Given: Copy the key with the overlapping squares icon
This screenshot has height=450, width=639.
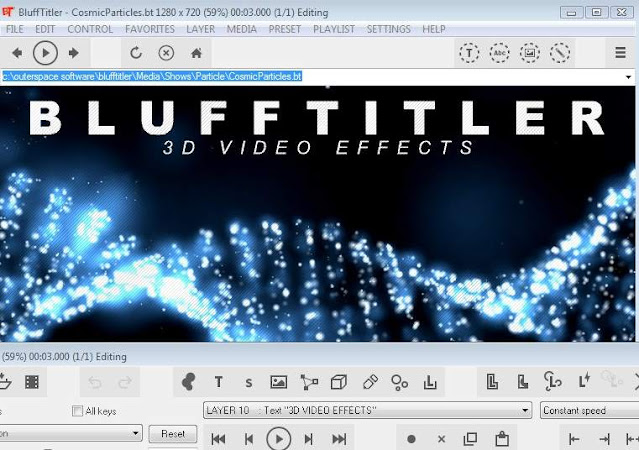Looking at the screenshot, I should click(470, 439).
